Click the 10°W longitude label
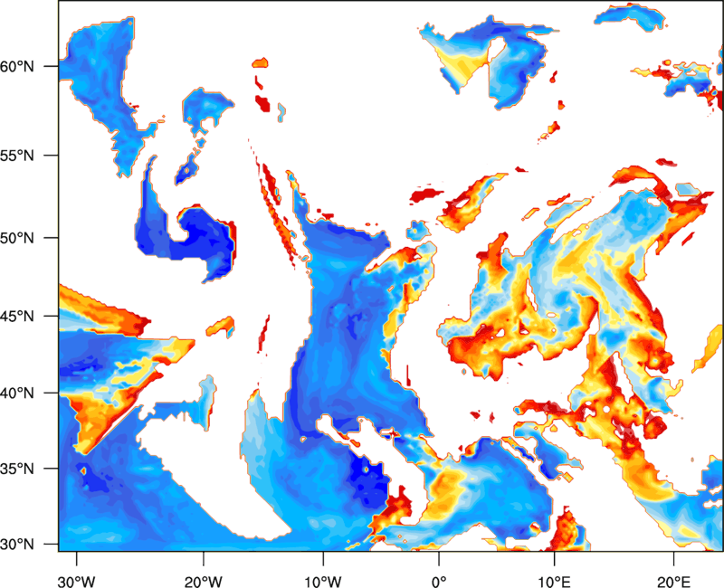The height and width of the screenshot is (588, 724). click(323, 582)
